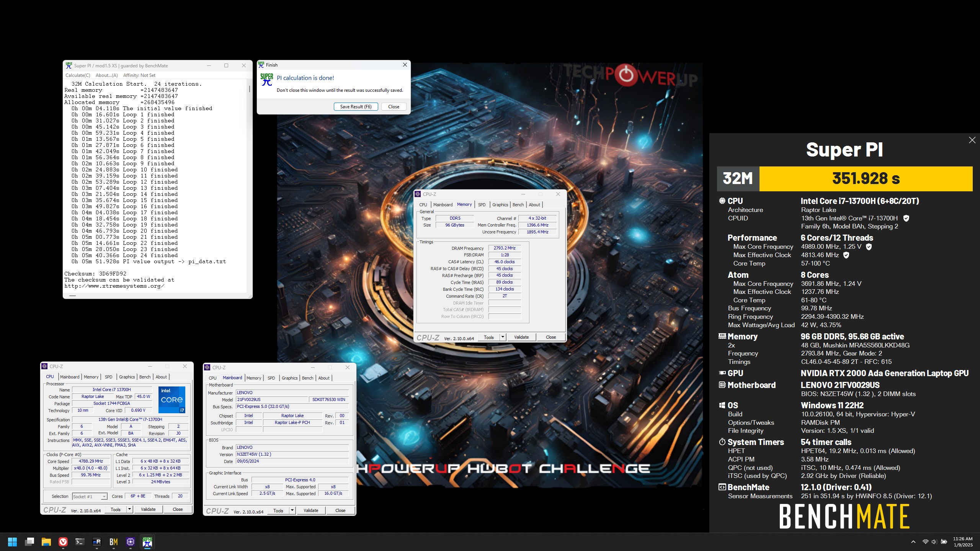Click Close button in CPU-Z Memory window

tap(551, 337)
